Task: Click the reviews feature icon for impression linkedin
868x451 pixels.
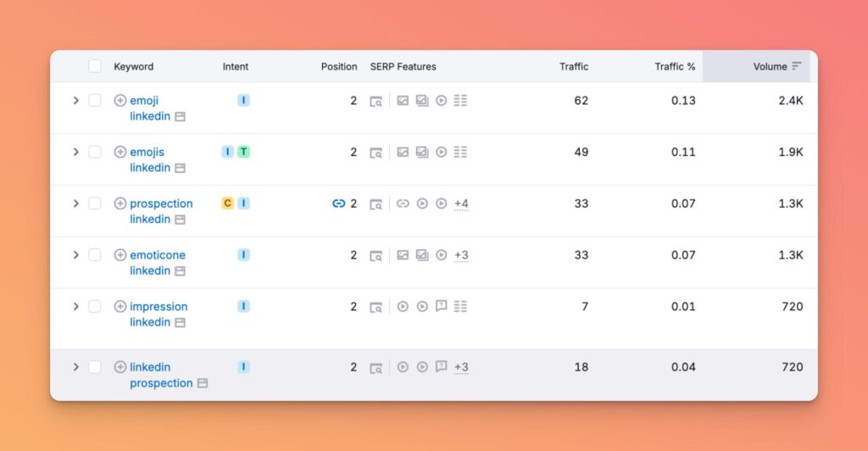Action: pos(441,305)
